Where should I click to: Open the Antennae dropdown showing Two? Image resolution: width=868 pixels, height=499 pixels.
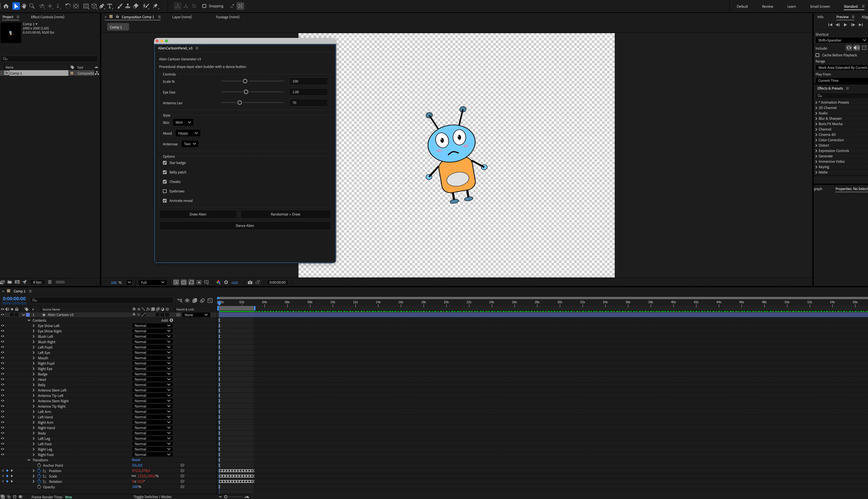[190, 144]
